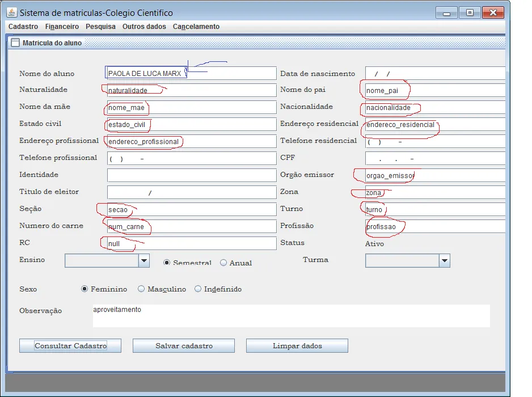This screenshot has height=397, width=532.
Task: Select Masculino radio button
Action: coord(141,289)
